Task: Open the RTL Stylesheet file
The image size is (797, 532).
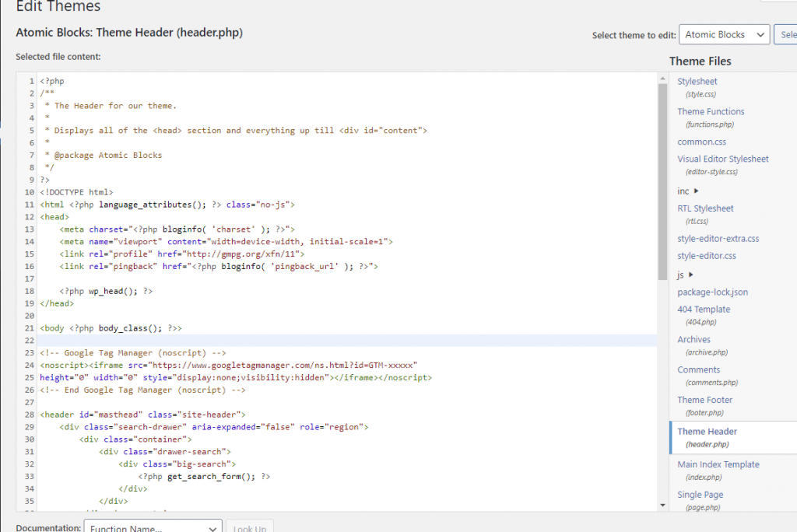Action: 705,208
